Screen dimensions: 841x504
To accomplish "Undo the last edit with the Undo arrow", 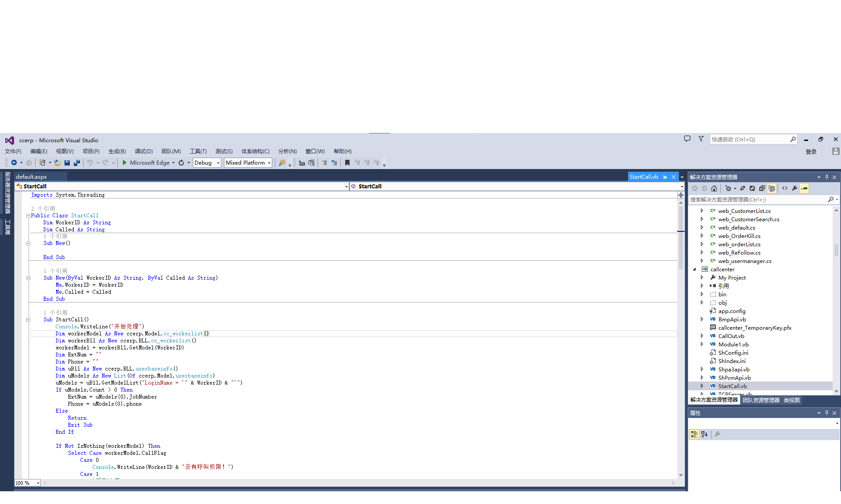I will 90,162.
